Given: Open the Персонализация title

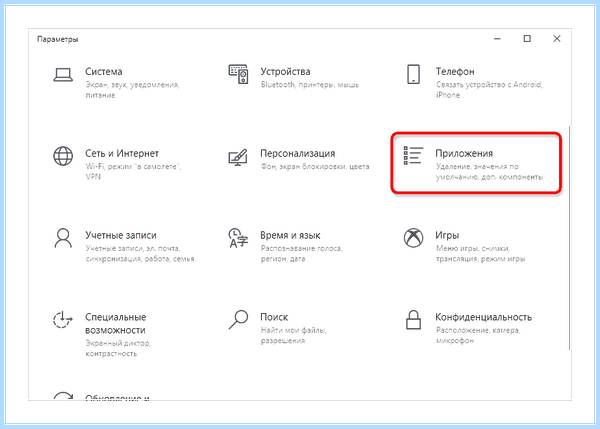Looking at the screenshot, I should [x=298, y=153].
